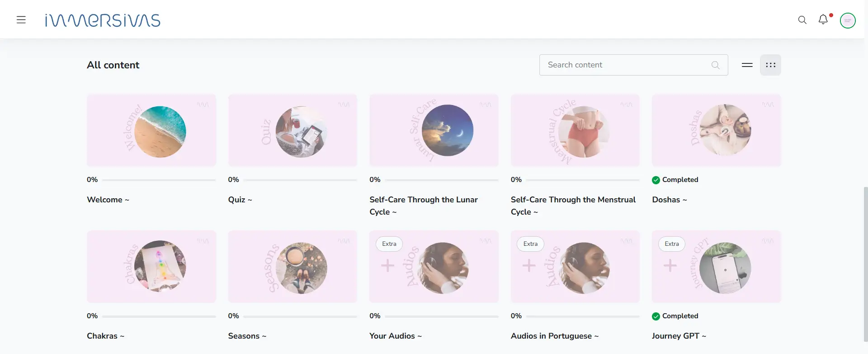Click the page vertical scrollbar
Viewport: 868px width, 354px height.
(x=865, y=263)
